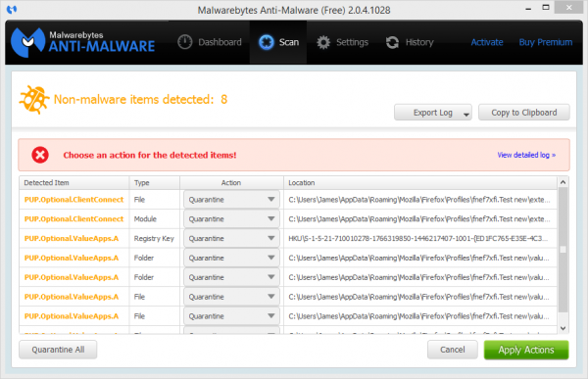This screenshot has width=588, height=379.
Task: Select the first PUP.Optional.ValueApps.A Folder row
Action: [x=288, y=258]
